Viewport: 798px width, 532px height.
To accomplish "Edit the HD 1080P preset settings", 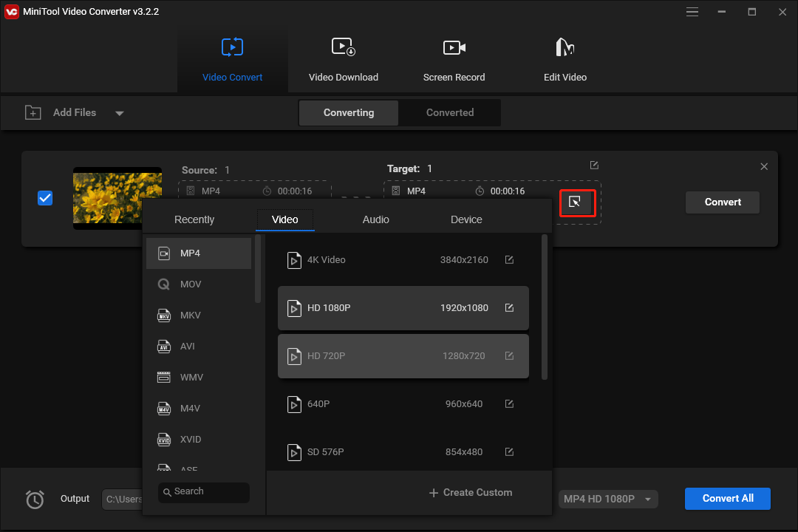I will 509,308.
